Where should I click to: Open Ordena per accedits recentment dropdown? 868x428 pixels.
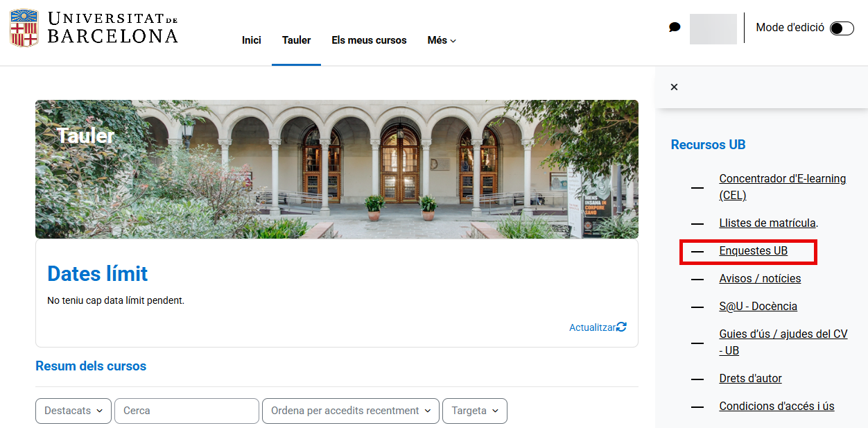click(x=350, y=411)
